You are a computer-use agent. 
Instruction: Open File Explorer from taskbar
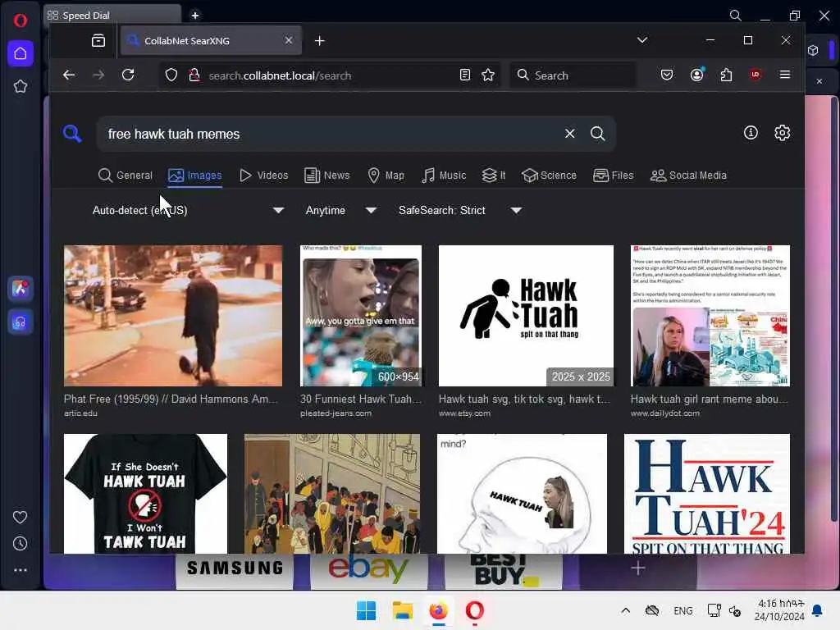[402, 610]
